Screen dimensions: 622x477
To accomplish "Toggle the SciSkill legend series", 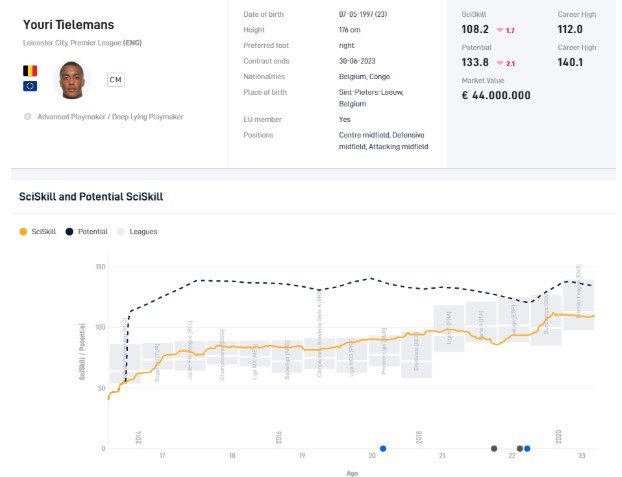I will click(x=37, y=232).
